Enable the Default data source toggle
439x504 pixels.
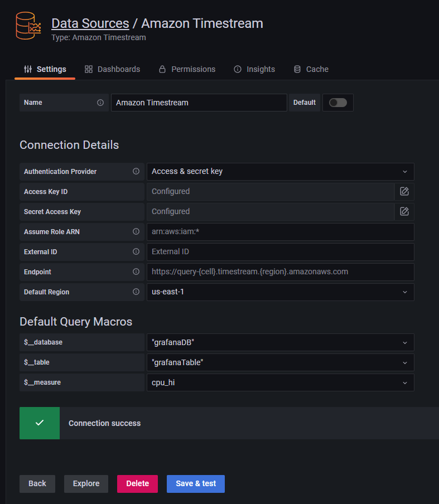(x=338, y=103)
